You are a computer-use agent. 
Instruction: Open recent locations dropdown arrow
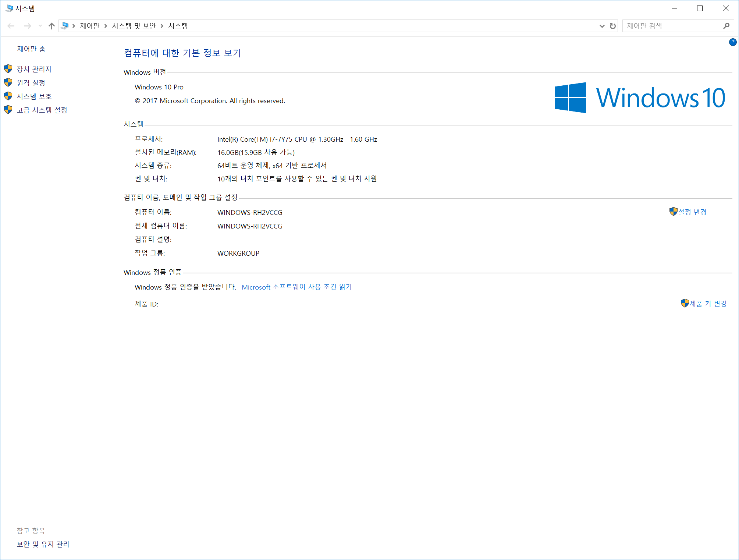click(x=40, y=26)
